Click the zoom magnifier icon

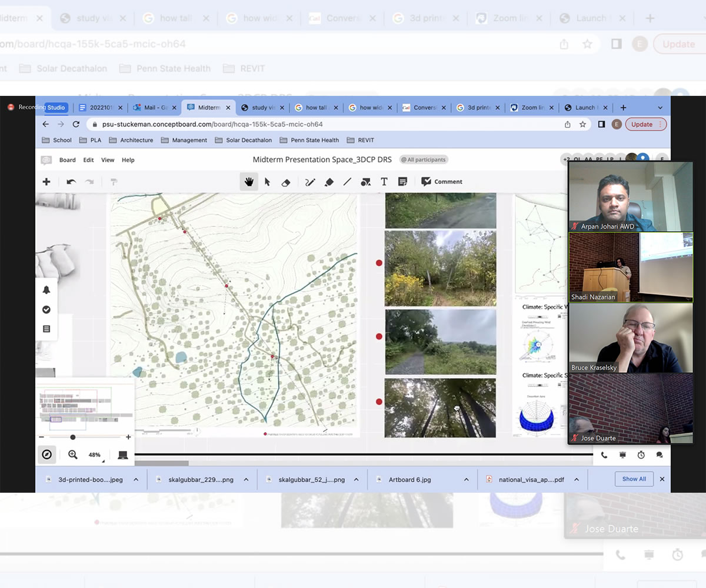73,455
